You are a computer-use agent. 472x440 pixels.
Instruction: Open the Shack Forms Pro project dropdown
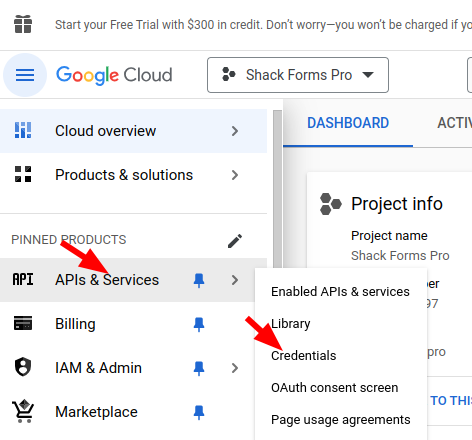coord(298,75)
